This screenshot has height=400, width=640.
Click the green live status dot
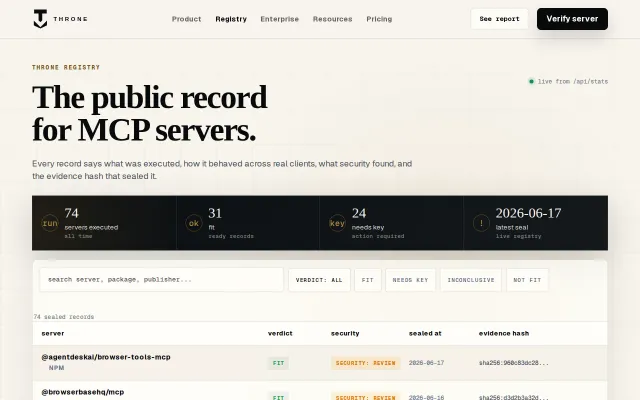[x=531, y=81]
